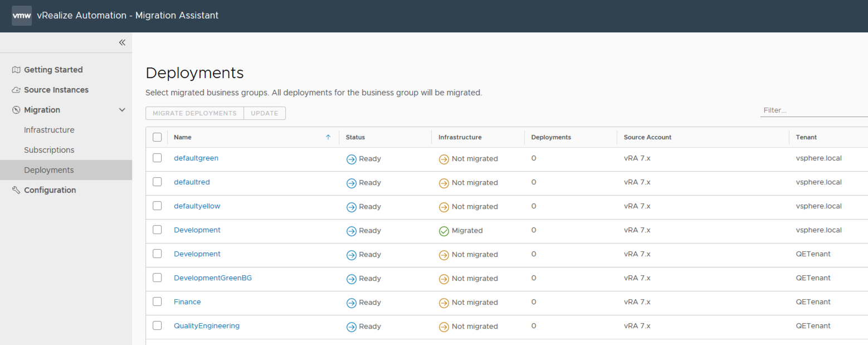The width and height of the screenshot is (868, 345).
Task: Click Ready status icon for DevelopmentGreenBG
Action: (x=352, y=279)
